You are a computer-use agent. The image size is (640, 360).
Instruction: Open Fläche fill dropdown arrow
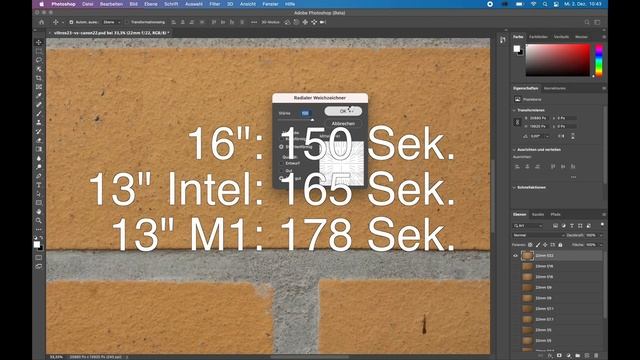pos(602,245)
